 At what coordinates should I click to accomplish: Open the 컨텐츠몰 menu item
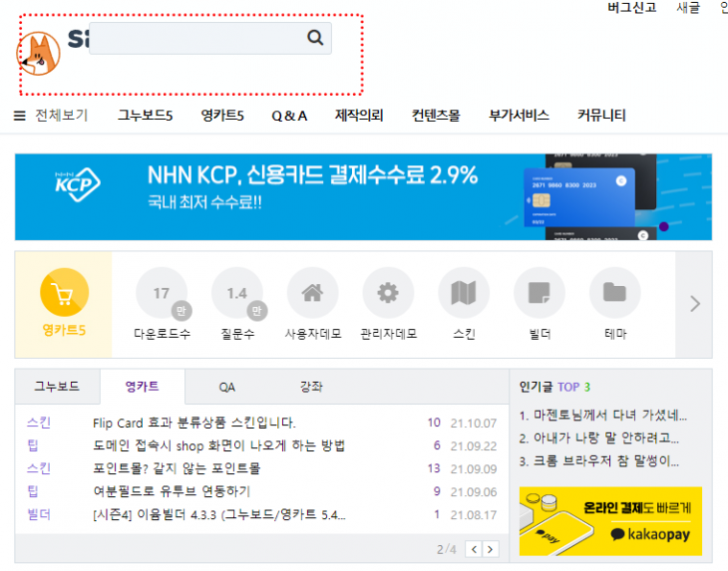[x=436, y=116]
